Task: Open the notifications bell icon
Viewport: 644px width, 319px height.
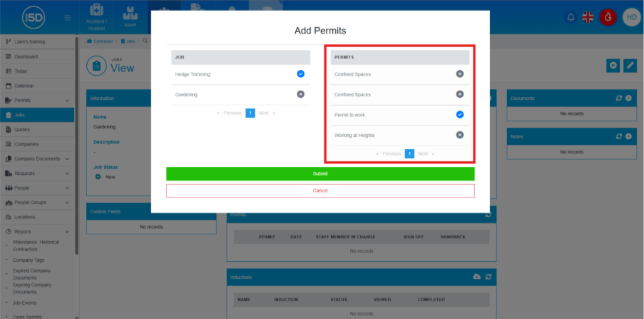Action: coord(570,17)
